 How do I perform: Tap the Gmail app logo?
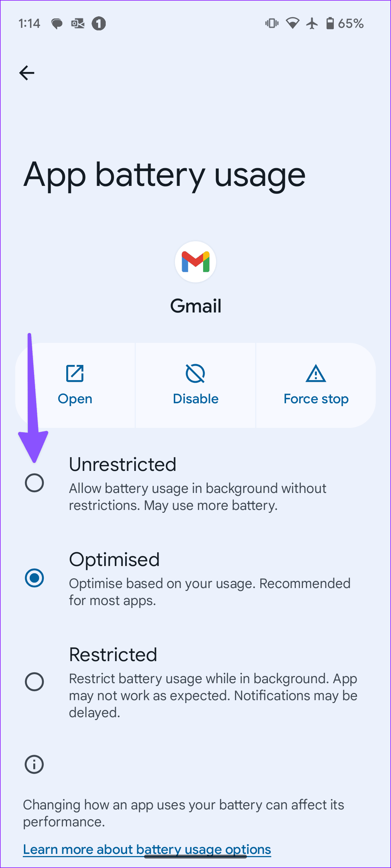195,261
